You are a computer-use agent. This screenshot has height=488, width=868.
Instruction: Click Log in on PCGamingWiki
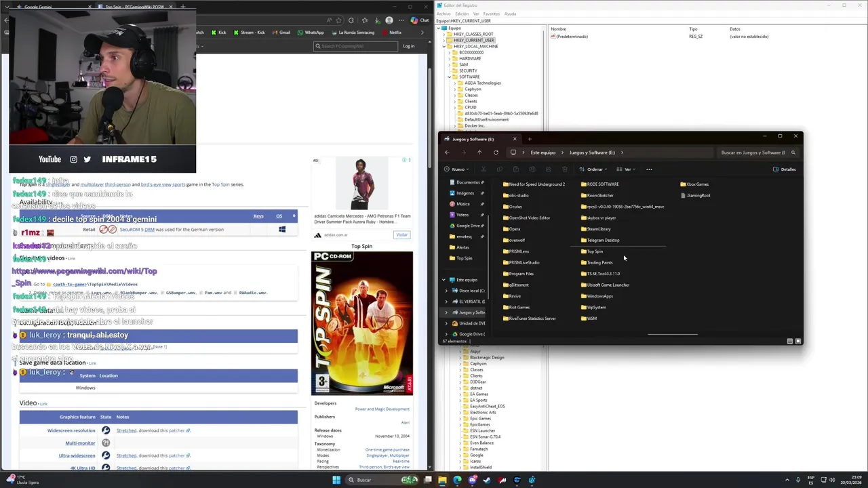point(409,46)
